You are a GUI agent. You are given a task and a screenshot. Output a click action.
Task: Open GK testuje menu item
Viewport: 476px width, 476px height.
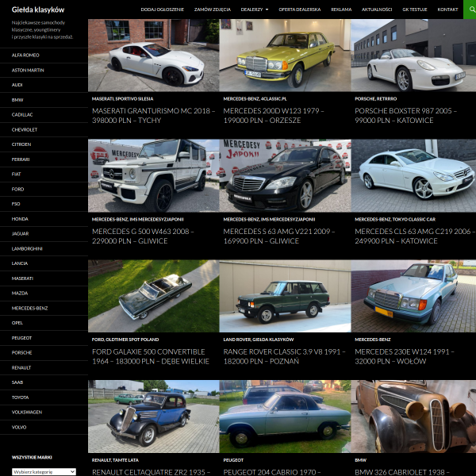(415, 10)
